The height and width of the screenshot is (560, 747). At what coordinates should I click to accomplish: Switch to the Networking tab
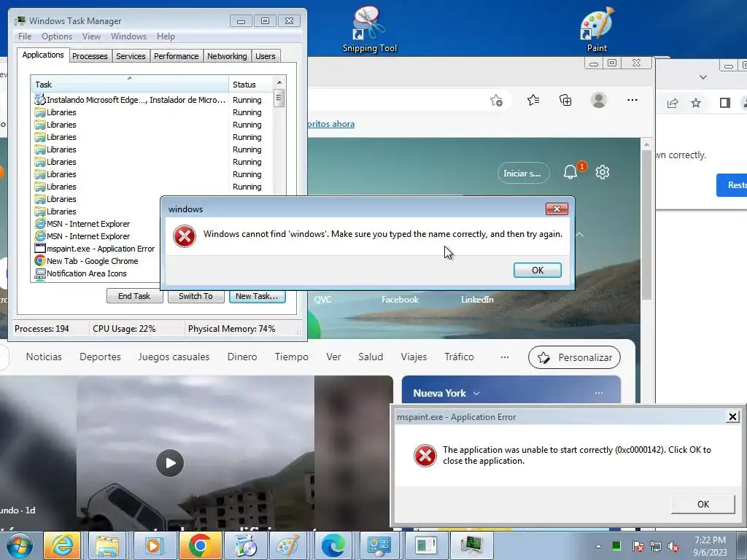pos(228,56)
